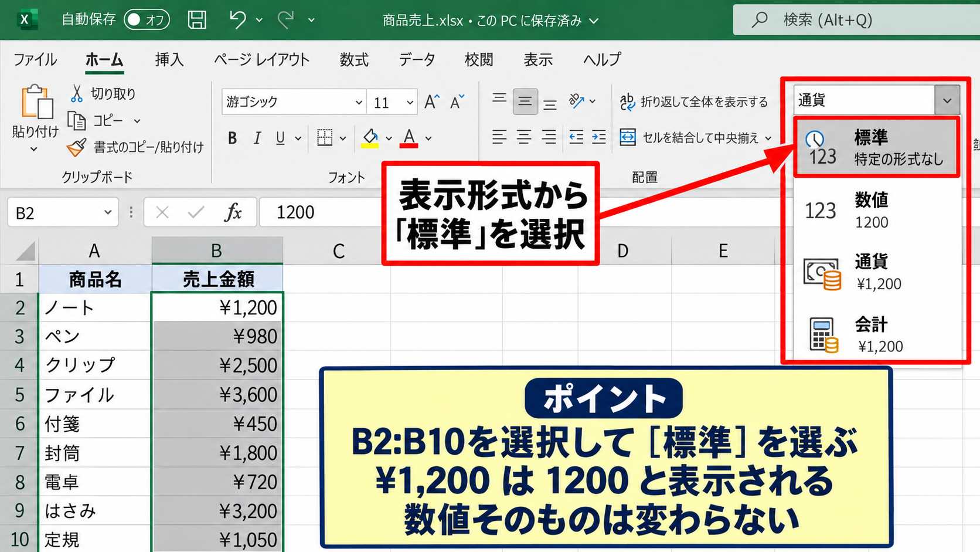This screenshot has width=980, height=552.
Task: Click the Undo arrow icon
Action: pyautogui.click(x=237, y=20)
